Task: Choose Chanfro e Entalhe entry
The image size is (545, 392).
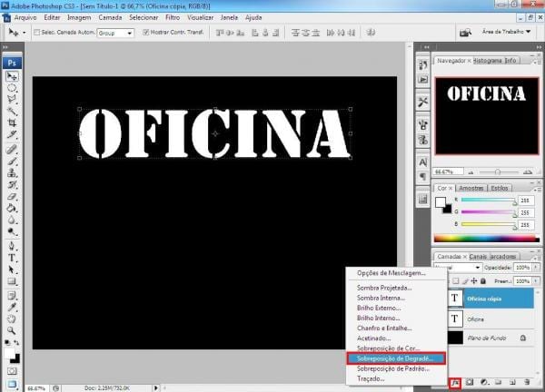Action: [384, 328]
